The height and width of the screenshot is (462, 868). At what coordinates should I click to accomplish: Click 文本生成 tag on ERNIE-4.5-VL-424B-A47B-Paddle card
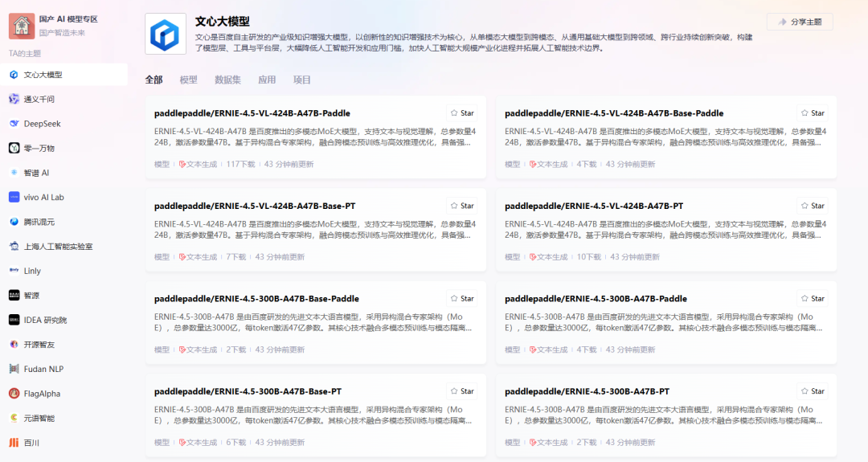199,165
